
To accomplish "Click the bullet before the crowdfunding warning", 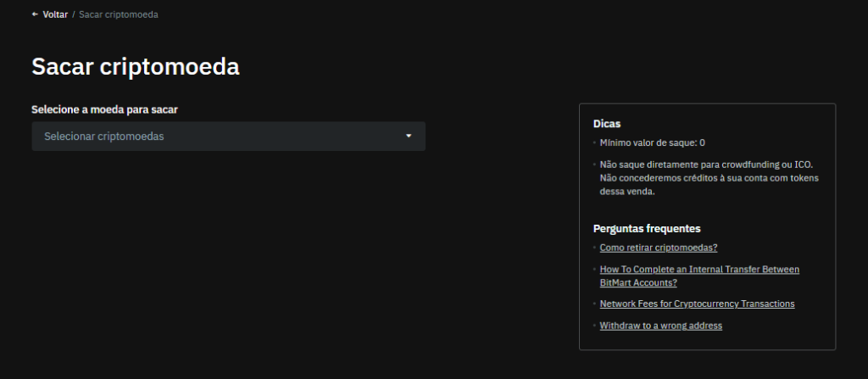I will click(594, 164).
